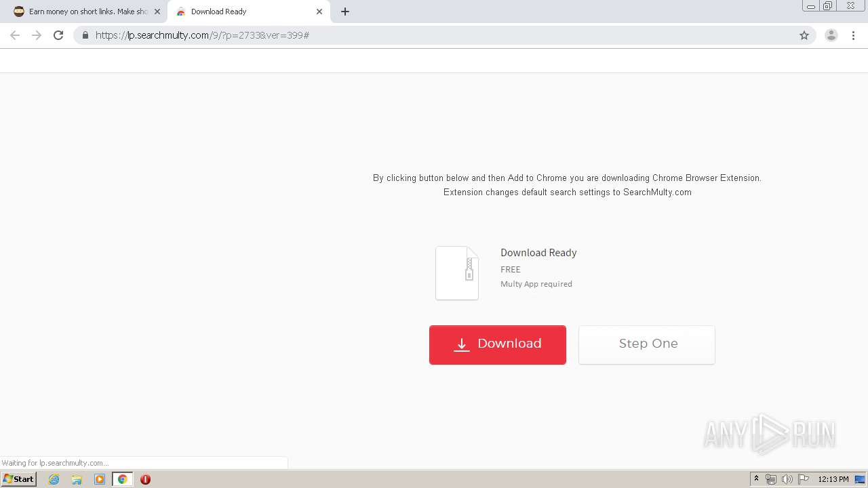
Task: Click the Show desktop tray icon
Action: pyautogui.click(x=861, y=479)
